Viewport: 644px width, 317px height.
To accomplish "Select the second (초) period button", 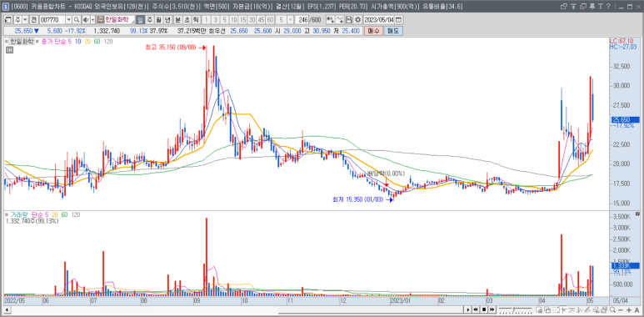I will click(x=187, y=20).
